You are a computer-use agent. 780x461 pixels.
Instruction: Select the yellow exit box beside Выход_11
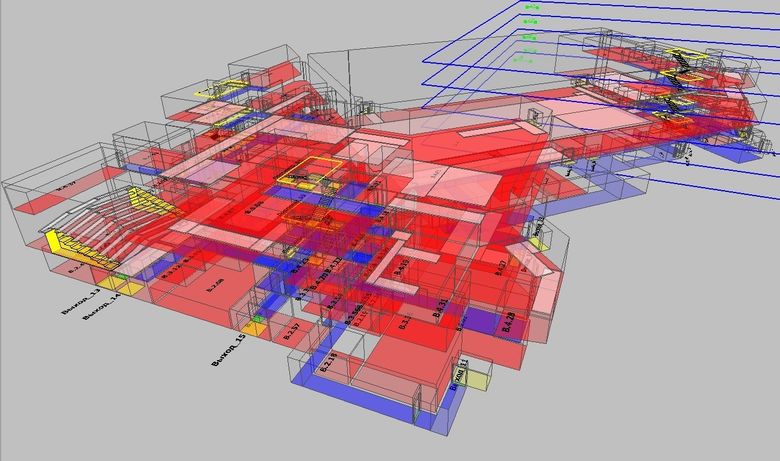tap(477, 378)
